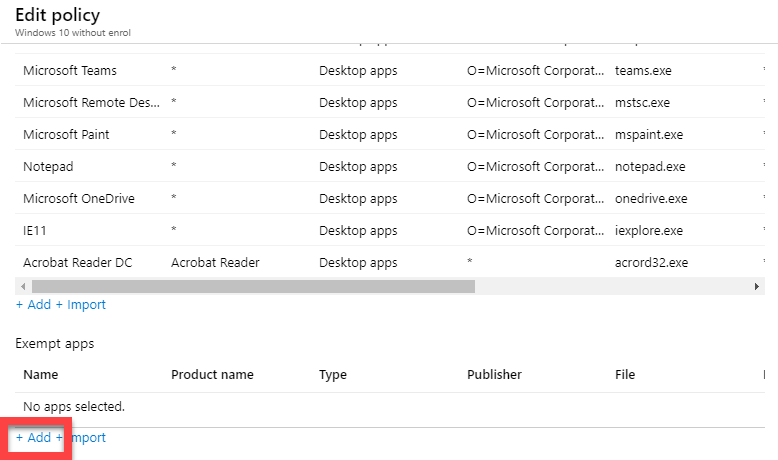Click Add link above Exempt apps heading

(x=34, y=305)
